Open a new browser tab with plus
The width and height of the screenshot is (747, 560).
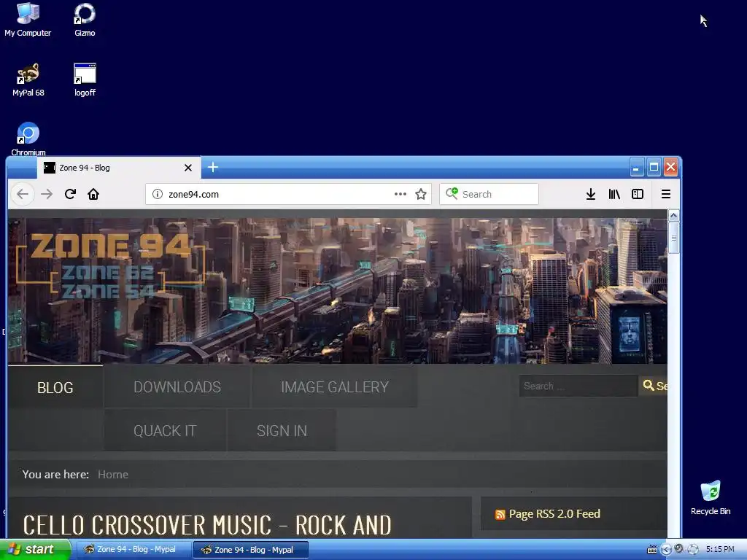(x=213, y=167)
